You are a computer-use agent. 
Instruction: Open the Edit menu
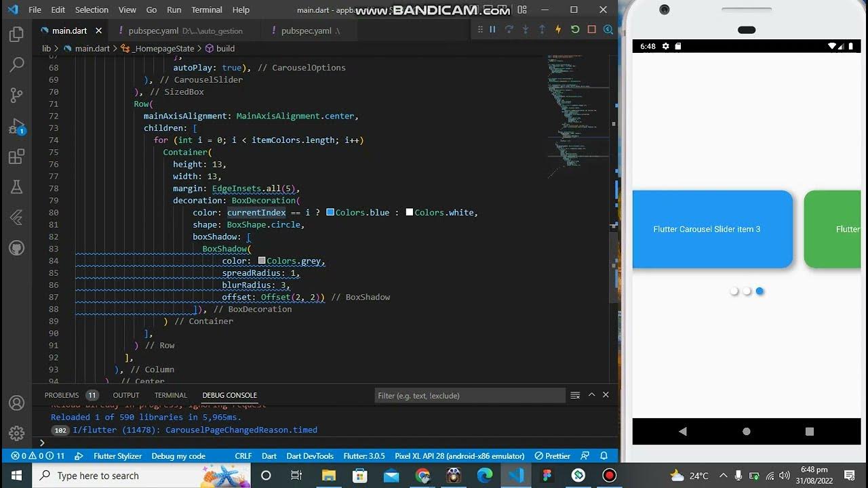pyautogui.click(x=58, y=10)
